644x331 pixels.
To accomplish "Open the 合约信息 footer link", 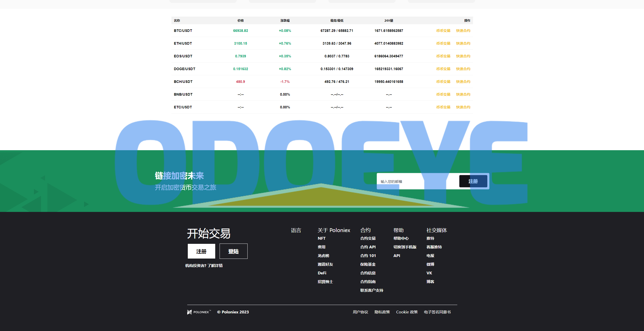I will (368, 273).
